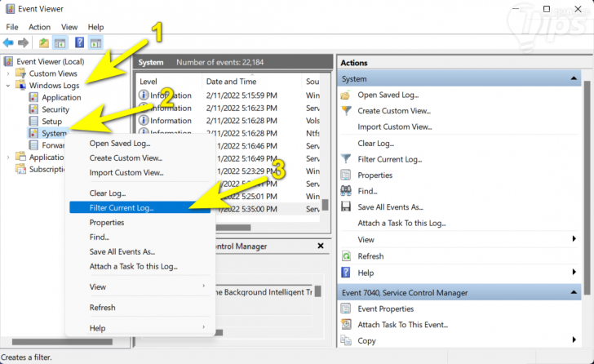Click the green Refresh icon in Actions
This screenshot has height=364, width=594.
[346, 256]
